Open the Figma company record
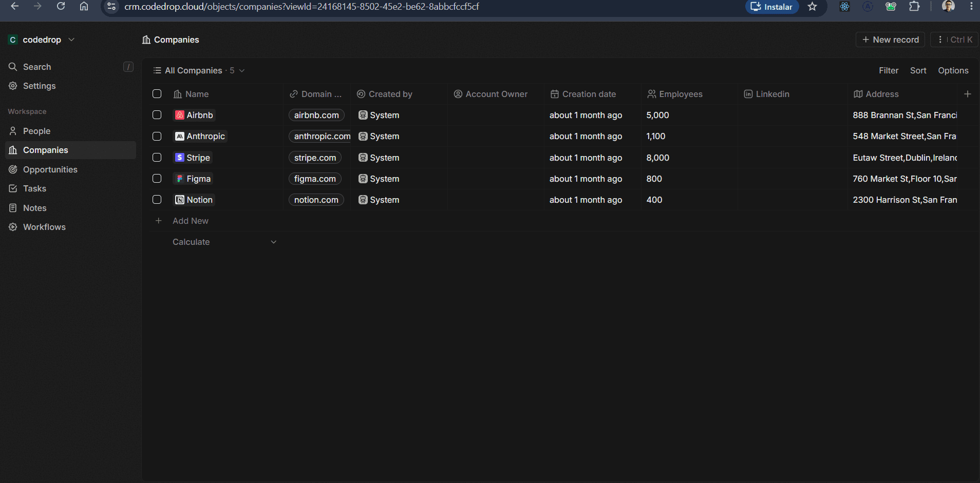 click(193, 179)
